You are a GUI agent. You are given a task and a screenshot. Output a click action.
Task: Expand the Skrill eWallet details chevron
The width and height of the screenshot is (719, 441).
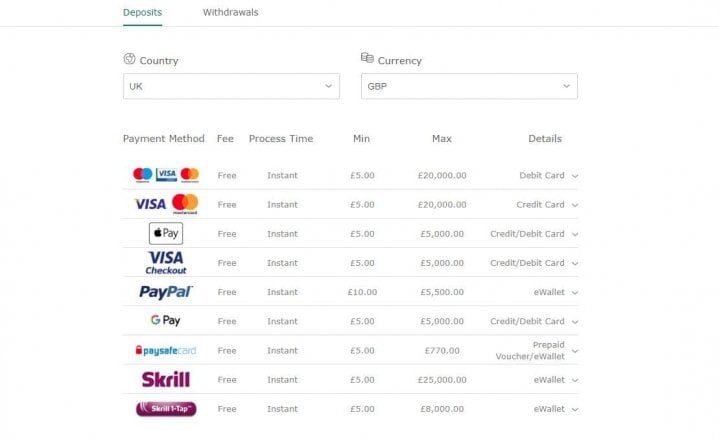(x=575, y=379)
